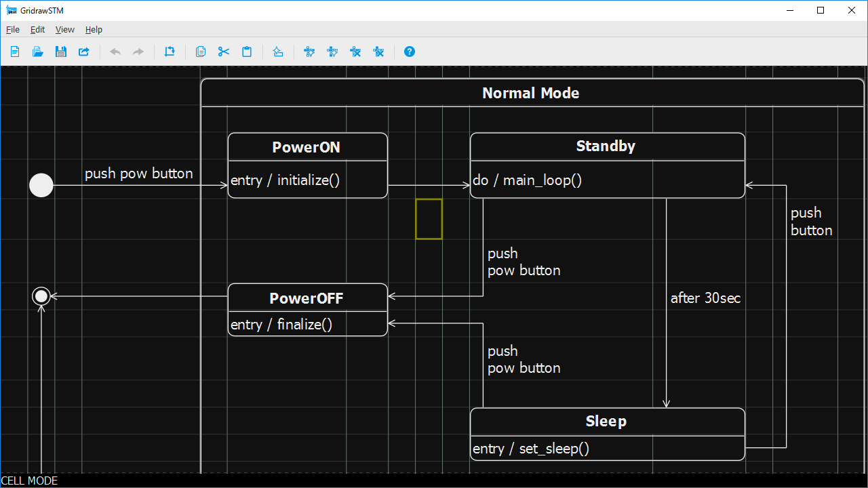Save the diagram with the floppy icon
Screen dimensions: 868x488
[x=61, y=52]
